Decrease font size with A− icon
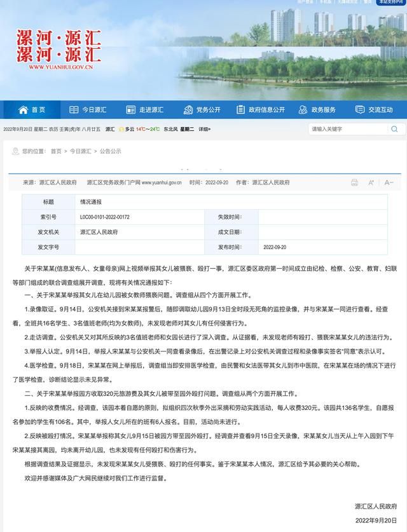407x532 pixels. click(x=389, y=182)
